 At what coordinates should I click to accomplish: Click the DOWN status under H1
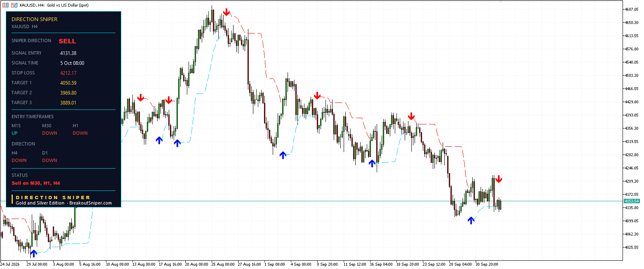80,133
